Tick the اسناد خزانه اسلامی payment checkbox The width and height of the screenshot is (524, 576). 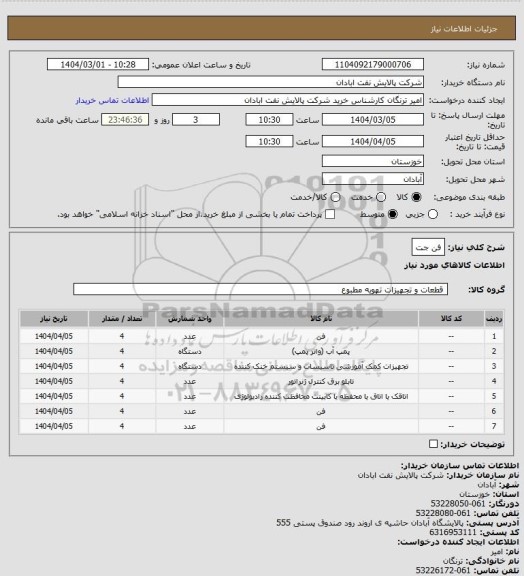[330, 215]
